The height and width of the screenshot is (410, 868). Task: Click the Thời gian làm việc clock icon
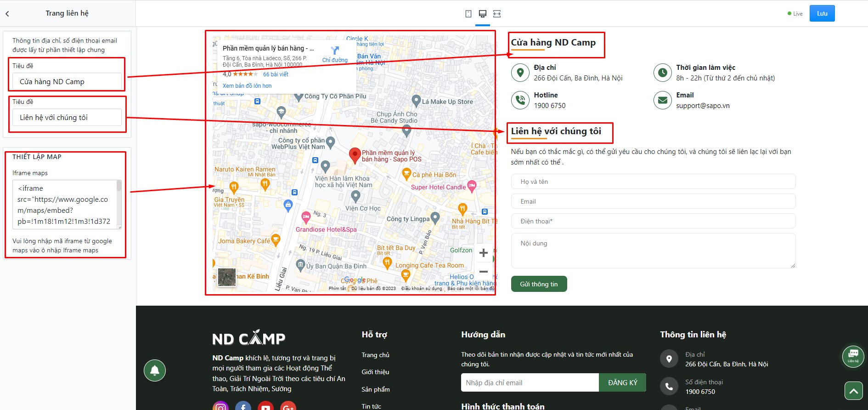(663, 73)
